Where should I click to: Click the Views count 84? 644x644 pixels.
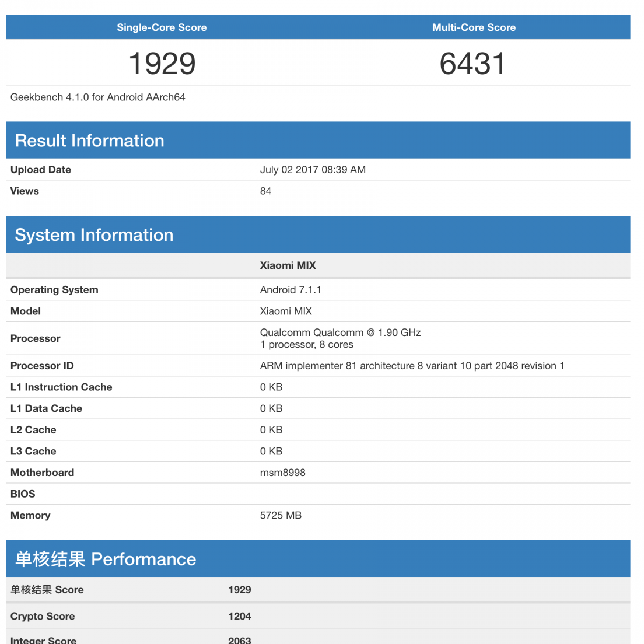[265, 191]
